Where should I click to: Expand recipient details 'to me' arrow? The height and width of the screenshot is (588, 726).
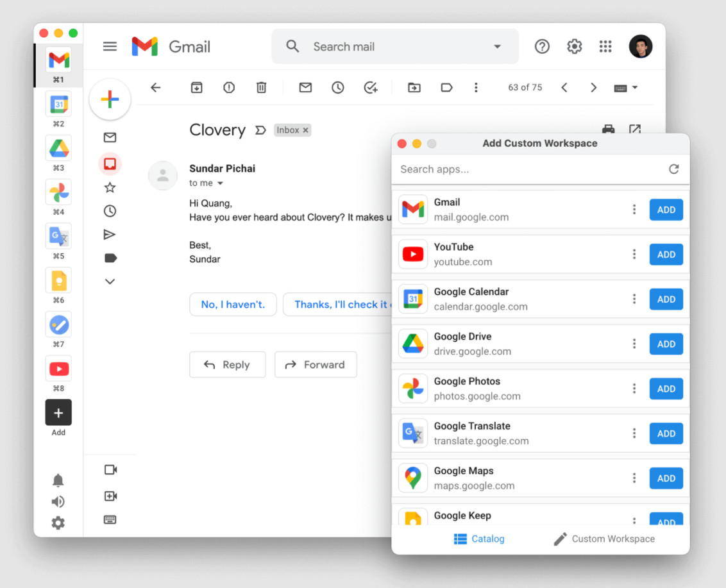[x=221, y=183]
